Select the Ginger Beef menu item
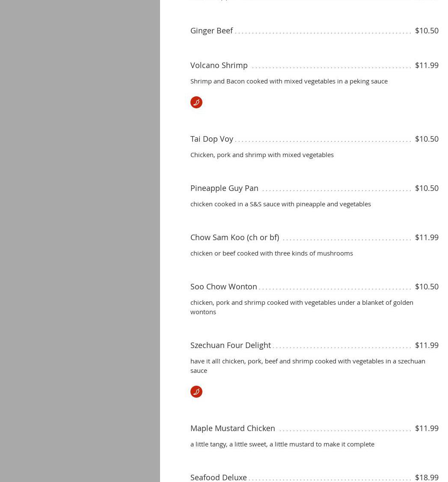Screen dimensions: 448x482 pos(211,30)
